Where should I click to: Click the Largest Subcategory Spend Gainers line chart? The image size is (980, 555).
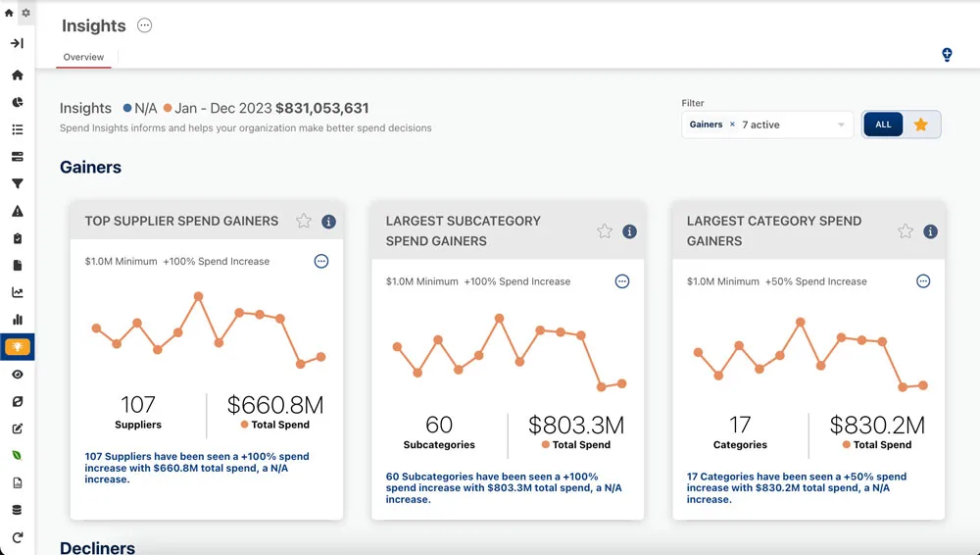(510, 352)
